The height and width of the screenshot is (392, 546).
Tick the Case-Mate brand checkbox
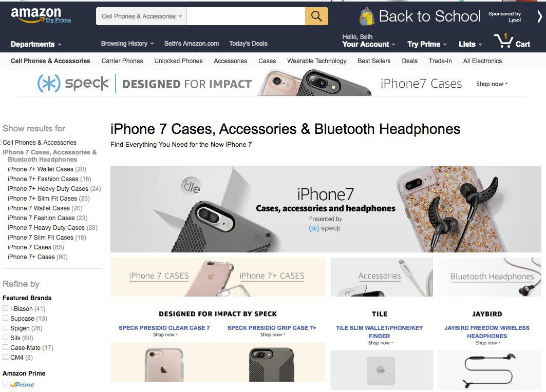tap(5, 347)
